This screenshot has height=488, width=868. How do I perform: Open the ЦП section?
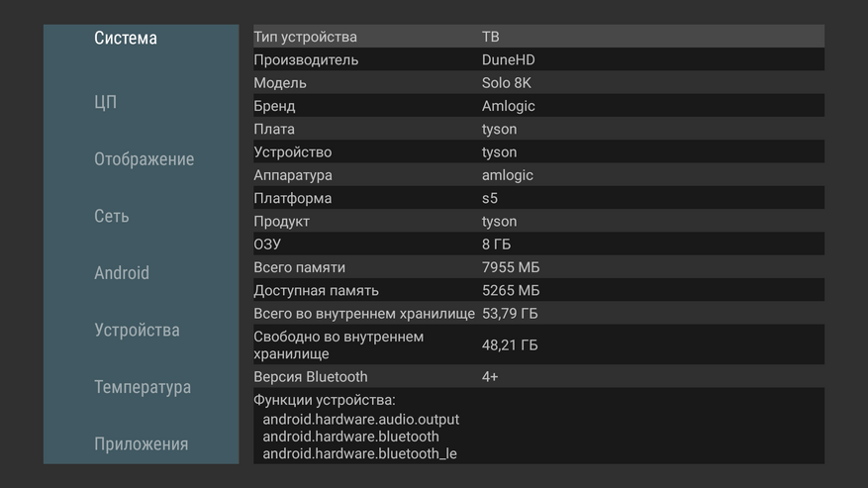pos(106,102)
